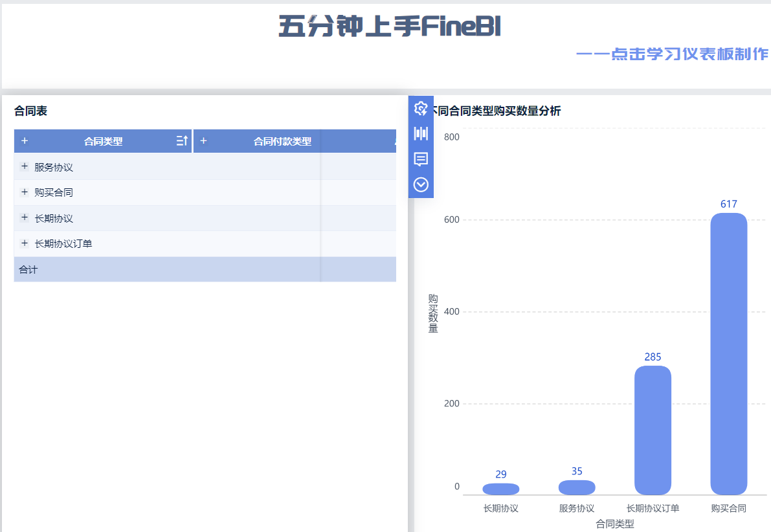Open the component settings gear icon
771x532 pixels.
click(x=421, y=108)
